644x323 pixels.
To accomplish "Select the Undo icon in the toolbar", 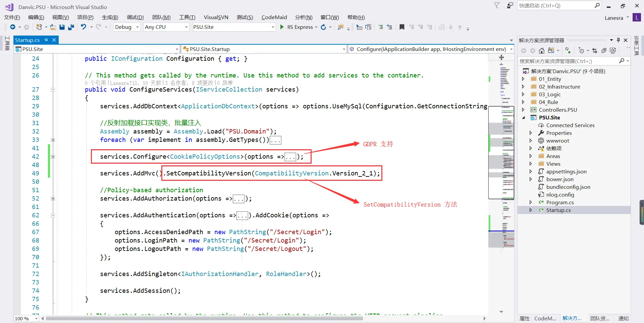I will coord(84,27).
